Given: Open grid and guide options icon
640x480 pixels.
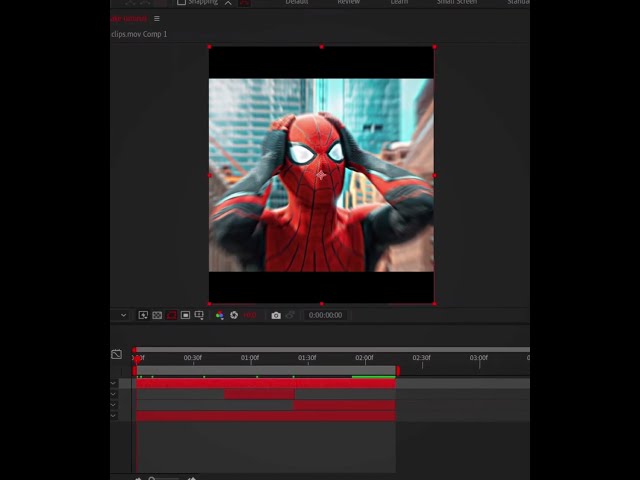Looking at the screenshot, I should coord(199,315).
